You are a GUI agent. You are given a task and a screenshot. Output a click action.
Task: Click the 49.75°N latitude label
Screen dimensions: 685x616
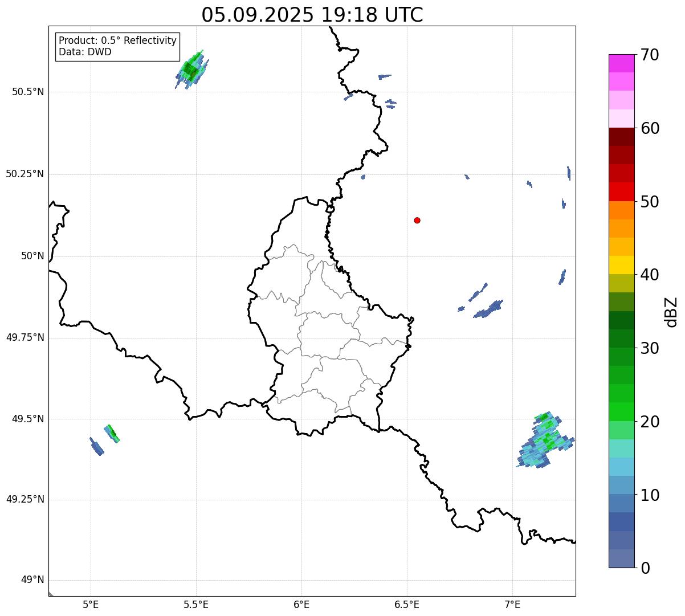25,337
